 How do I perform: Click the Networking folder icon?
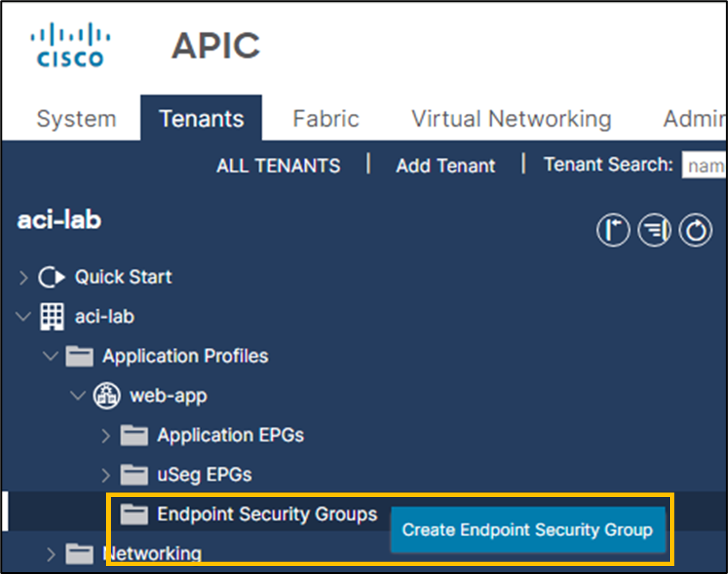tap(79, 554)
